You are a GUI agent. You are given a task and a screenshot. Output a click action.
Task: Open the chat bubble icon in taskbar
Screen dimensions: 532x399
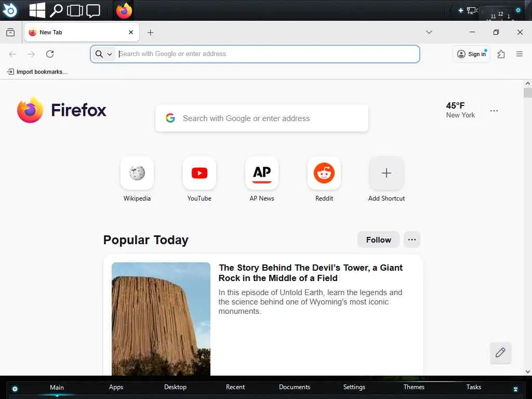tap(93, 10)
